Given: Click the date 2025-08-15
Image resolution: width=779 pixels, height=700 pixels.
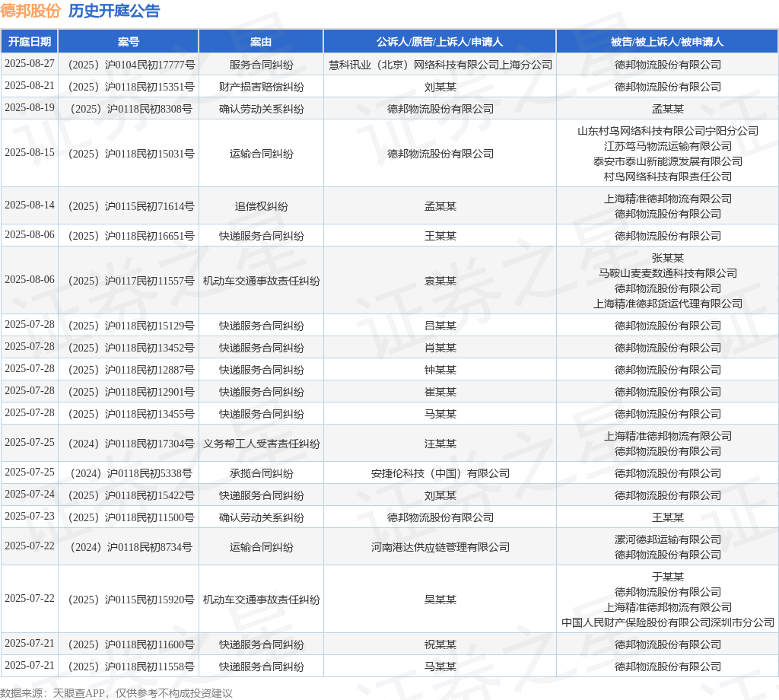Looking at the screenshot, I should [30, 152].
